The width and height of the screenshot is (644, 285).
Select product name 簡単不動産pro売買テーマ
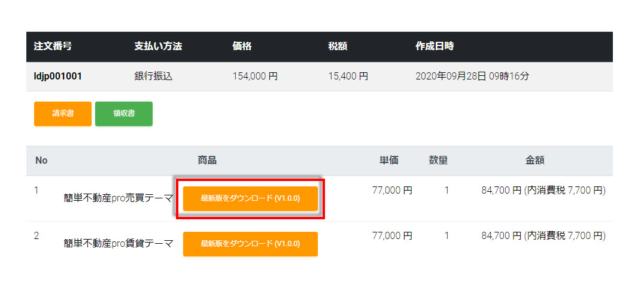click(x=119, y=198)
